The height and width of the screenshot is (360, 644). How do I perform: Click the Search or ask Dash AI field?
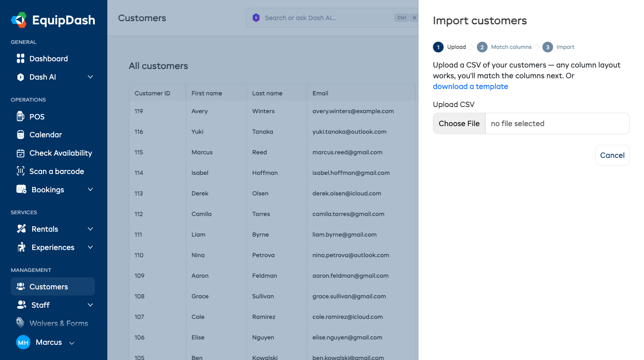(332, 18)
